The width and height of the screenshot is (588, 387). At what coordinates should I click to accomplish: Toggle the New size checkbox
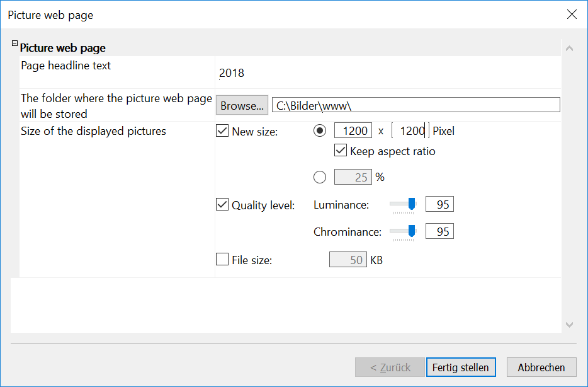coord(222,131)
